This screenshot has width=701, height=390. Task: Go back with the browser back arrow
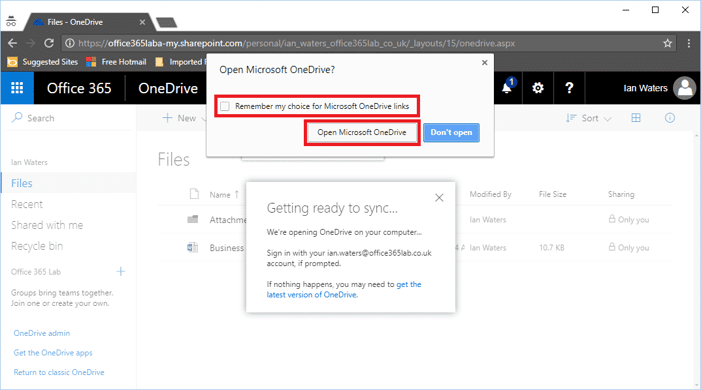[13, 43]
